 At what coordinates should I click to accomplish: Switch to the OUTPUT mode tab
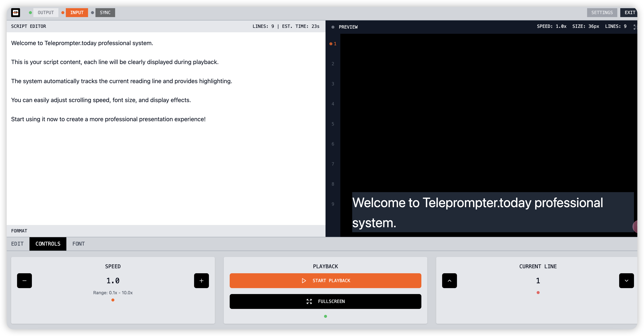pos(46,12)
